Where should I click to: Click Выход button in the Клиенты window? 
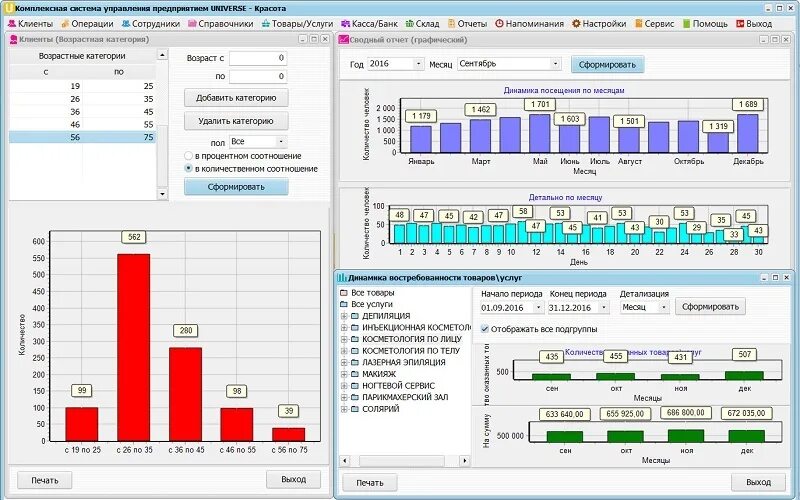click(x=293, y=479)
